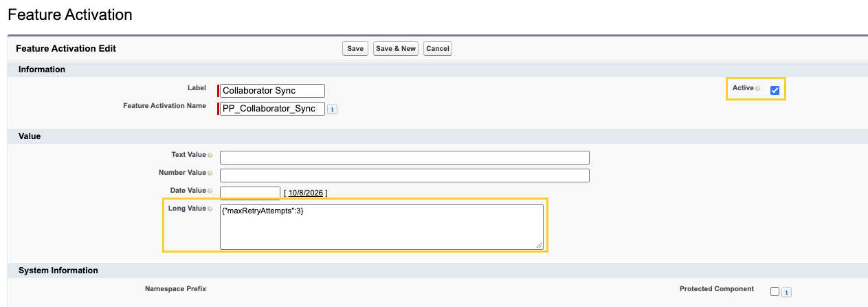Image resolution: width=868 pixels, height=307 pixels.
Task: Click the help icon beside Date Value
Action: point(210,191)
